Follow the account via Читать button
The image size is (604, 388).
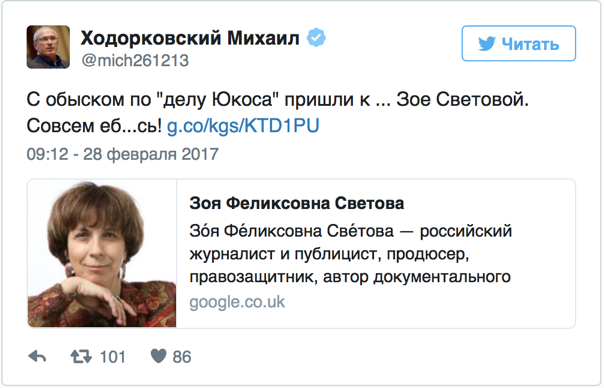(x=519, y=44)
